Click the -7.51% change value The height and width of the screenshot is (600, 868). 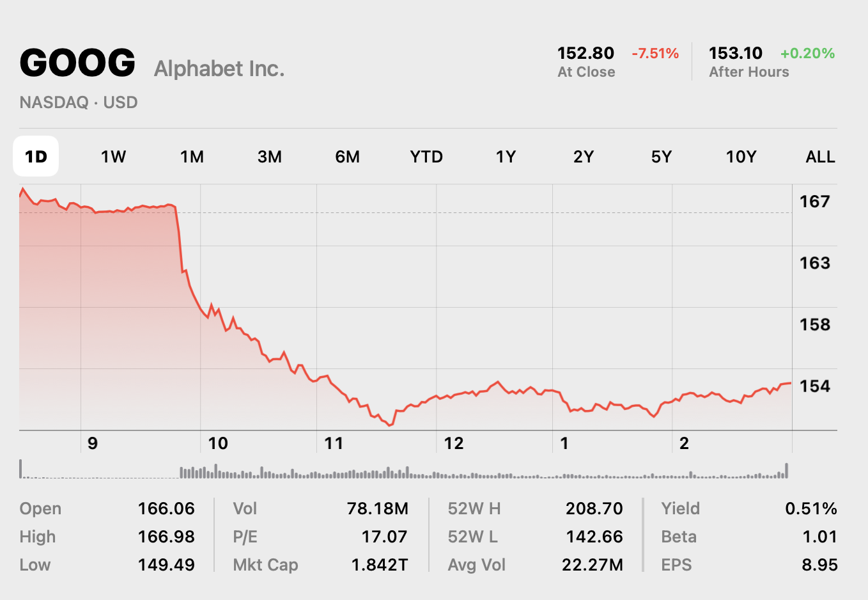(655, 53)
